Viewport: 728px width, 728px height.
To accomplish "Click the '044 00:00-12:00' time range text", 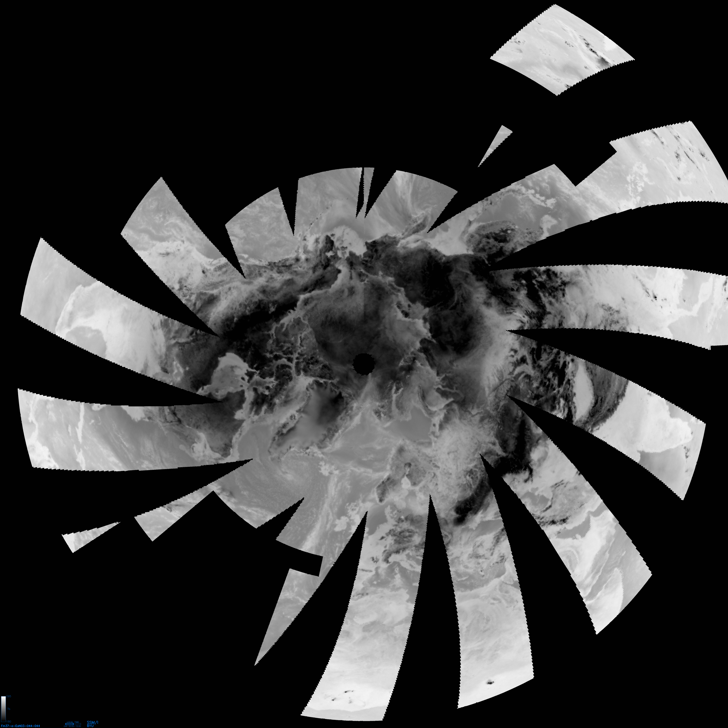I will (x=72, y=726).
